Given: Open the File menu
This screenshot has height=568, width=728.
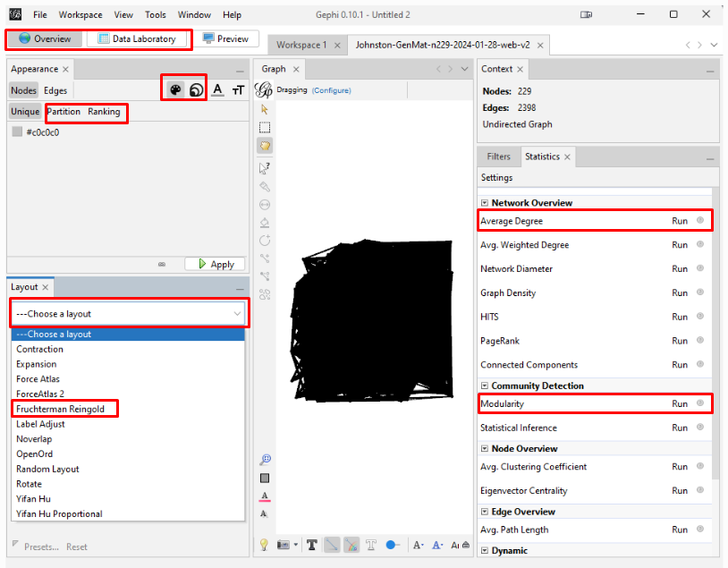Looking at the screenshot, I should pos(40,15).
